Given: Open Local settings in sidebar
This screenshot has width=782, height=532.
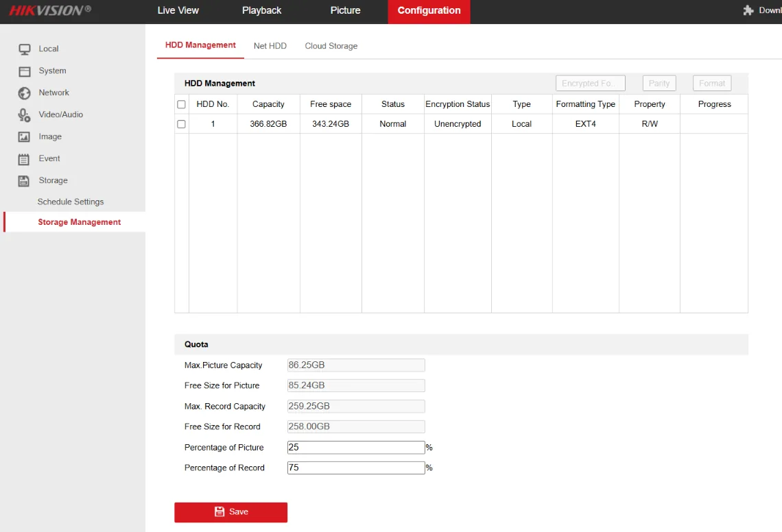Looking at the screenshot, I should click(x=49, y=49).
